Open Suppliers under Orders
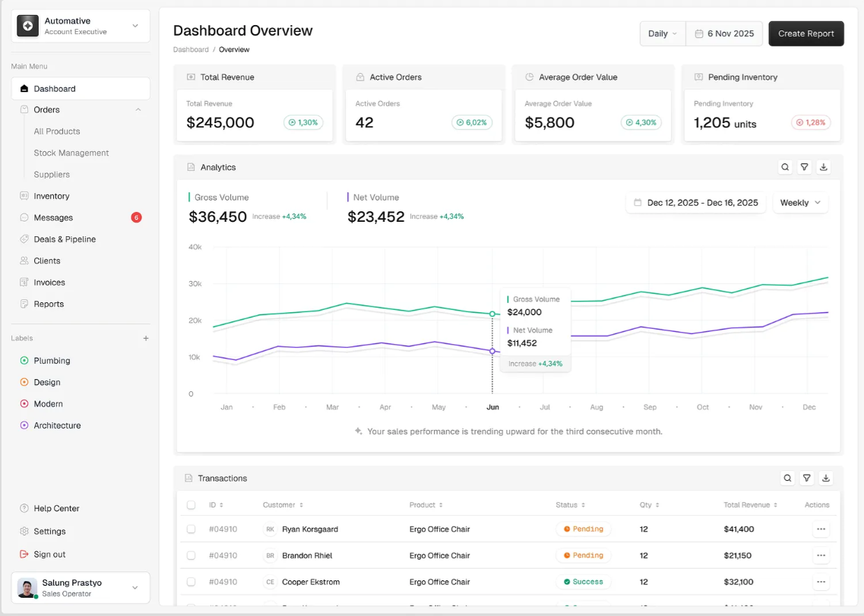The width and height of the screenshot is (864, 616). [x=52, y=174]
